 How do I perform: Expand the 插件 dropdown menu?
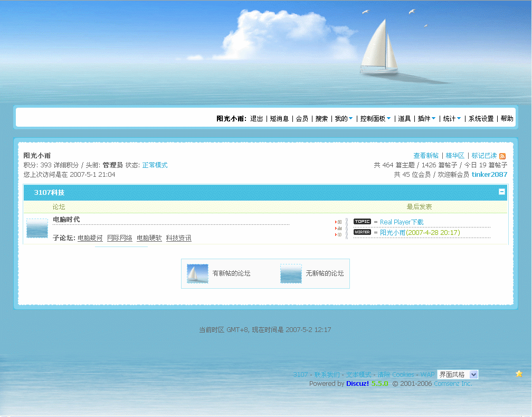click(426, 118)
